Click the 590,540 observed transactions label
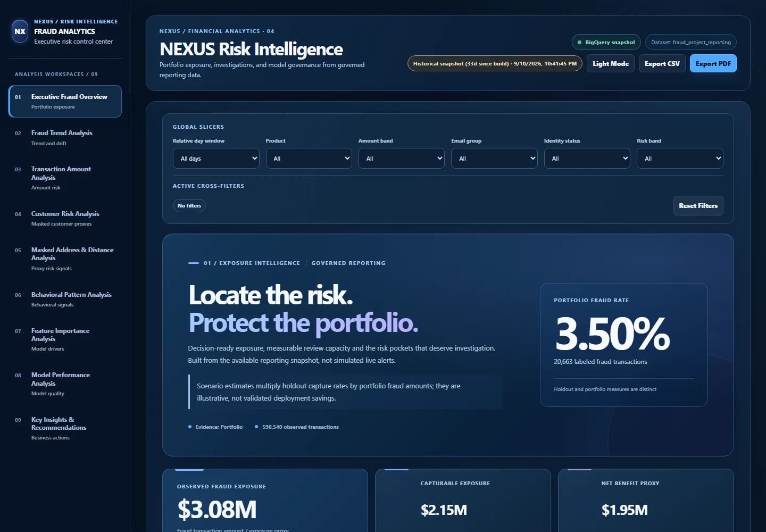 click(x=300, y=427)
